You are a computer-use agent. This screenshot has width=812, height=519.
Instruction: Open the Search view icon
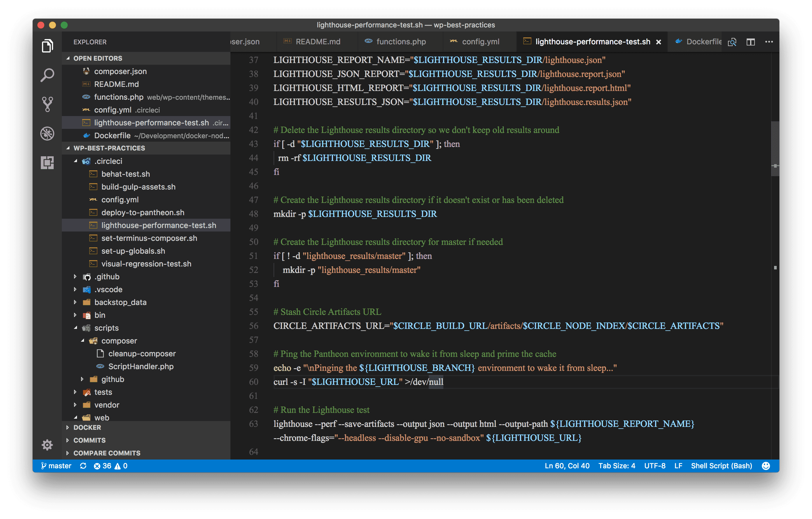(x=47, y=75)
